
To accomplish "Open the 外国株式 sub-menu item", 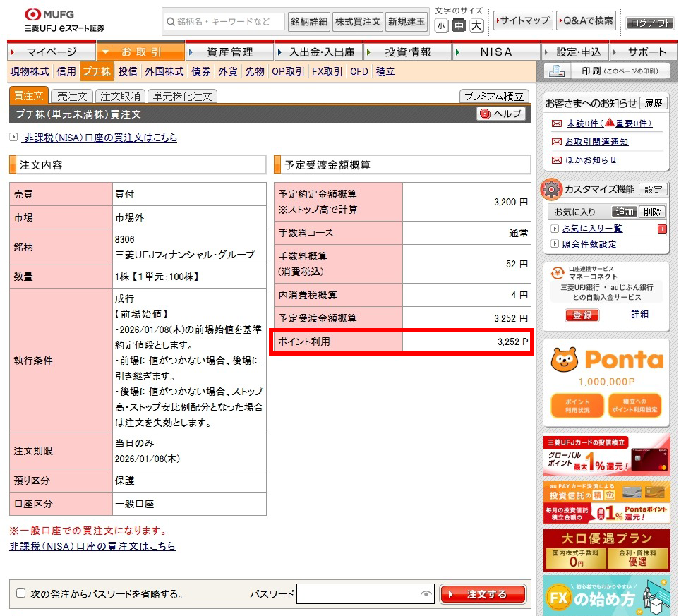I will click(x=164, y=71).
